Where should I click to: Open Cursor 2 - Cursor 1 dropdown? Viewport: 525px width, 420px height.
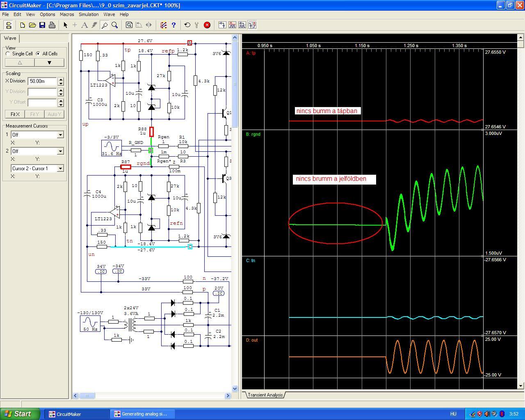(x=60, y=168)
